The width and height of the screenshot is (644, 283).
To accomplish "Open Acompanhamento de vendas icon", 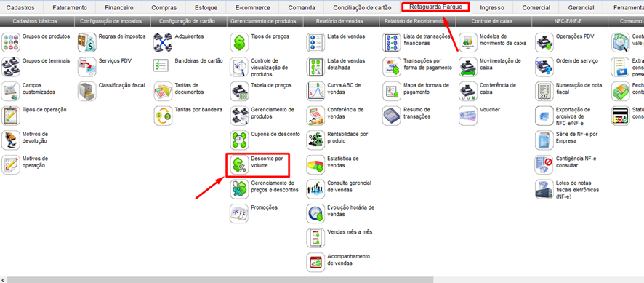I will click(315, 262).
